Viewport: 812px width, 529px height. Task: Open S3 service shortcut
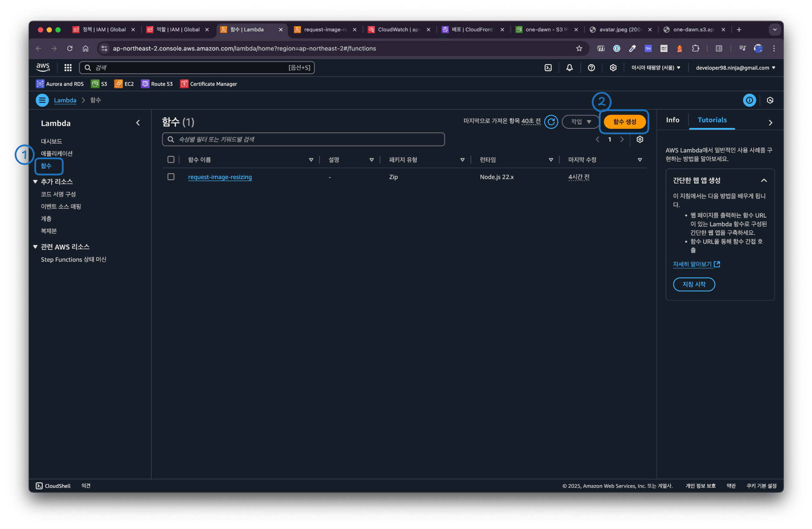(x=99, y=84)
